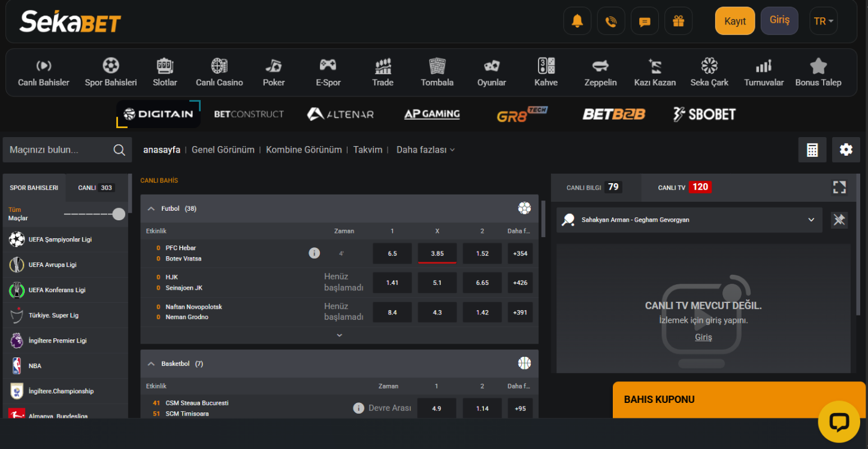The image size is (868, 449).
Task: Select the AP Gaming provider
Action: tap(432, 114)
